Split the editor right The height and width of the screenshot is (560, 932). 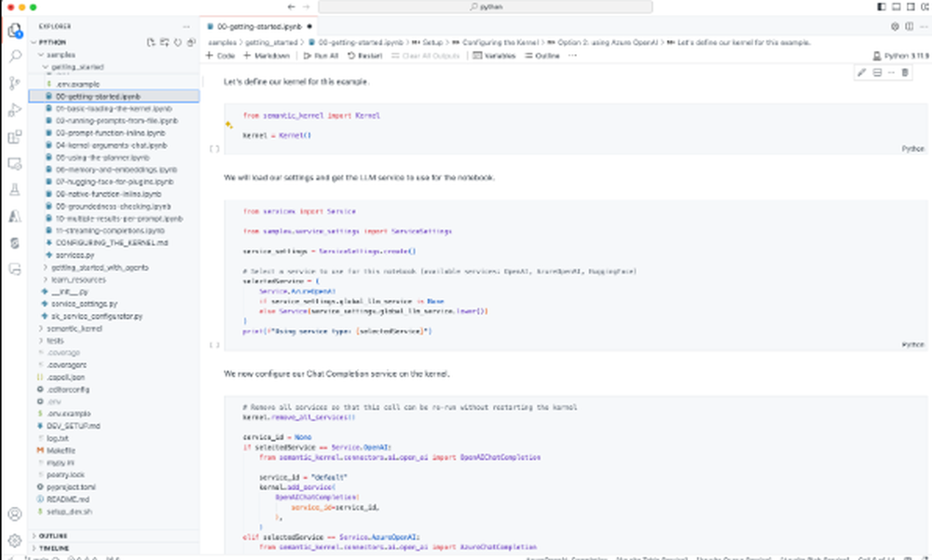tap(910, 26)
